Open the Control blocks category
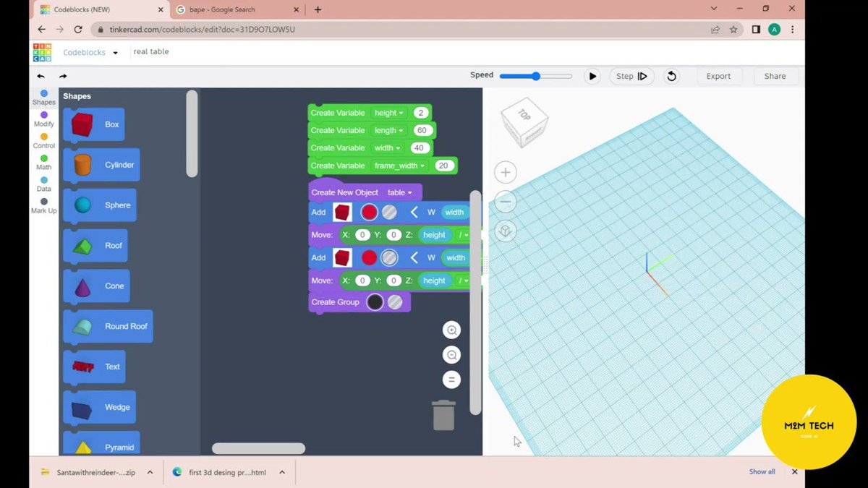This screenshot has height=488, width=868. click(x=43, y=142)
